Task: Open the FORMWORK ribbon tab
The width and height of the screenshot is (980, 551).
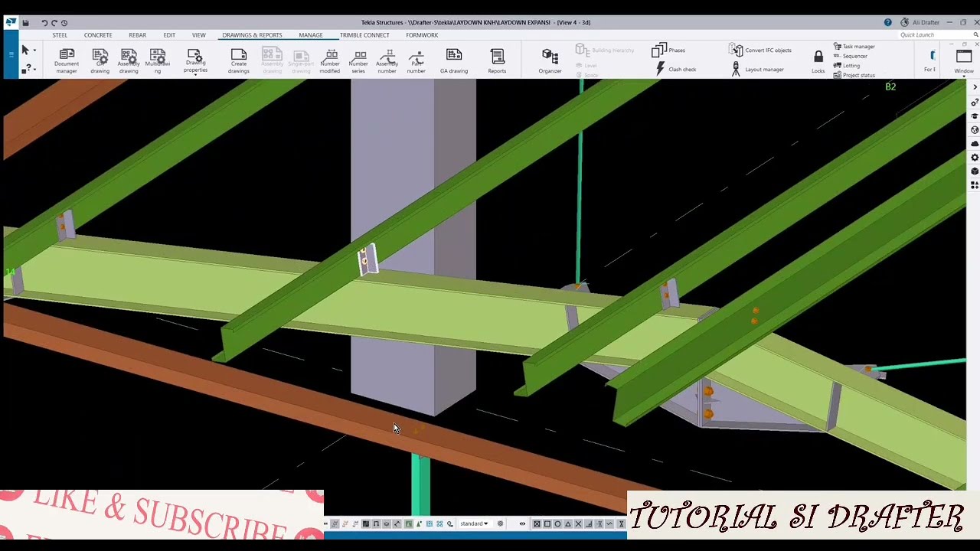Action: [422, 35]
